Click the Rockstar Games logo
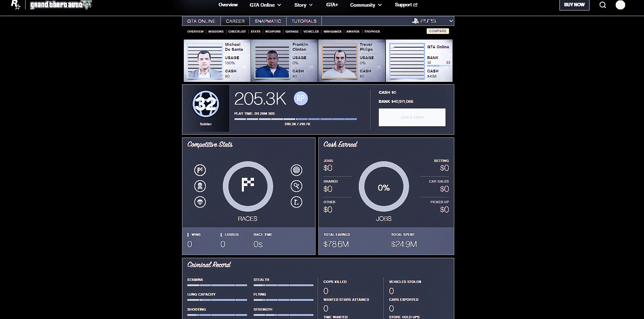The height and width of the screenshot is (319, 644). point(16,5)
